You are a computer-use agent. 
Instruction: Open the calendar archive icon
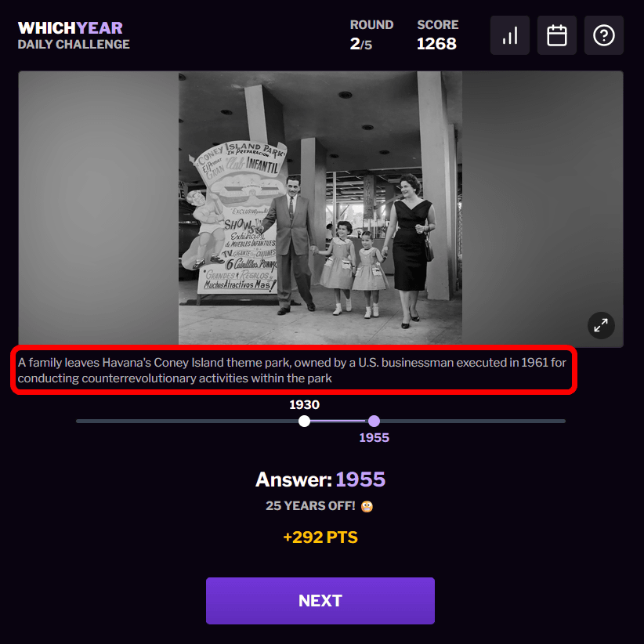[556, 35]
